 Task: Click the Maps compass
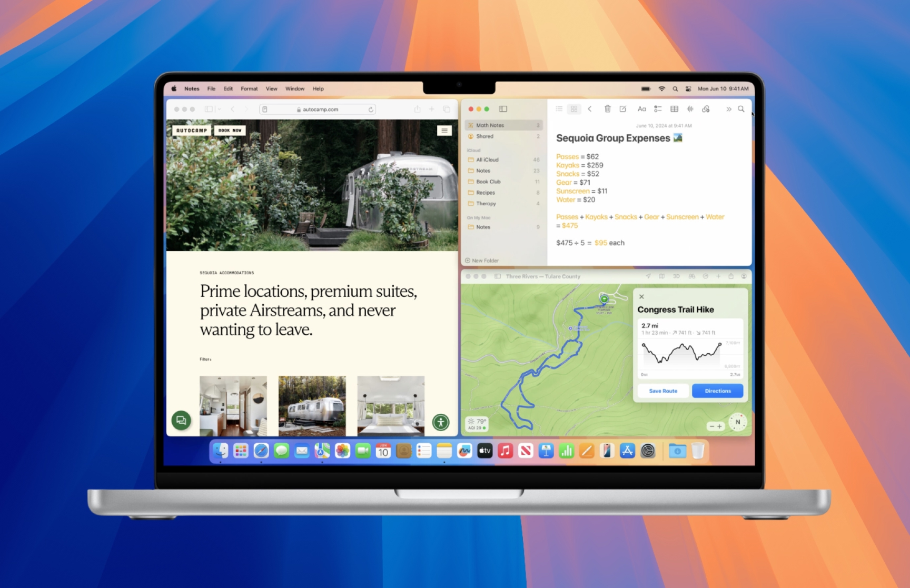737,422
